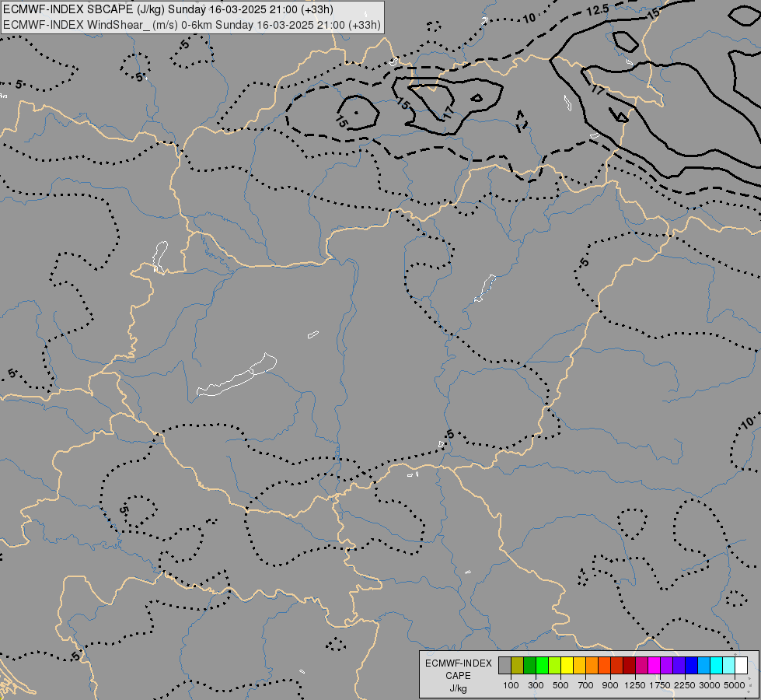761x700 pixels.
Task: Click the 5000 legend value
Action: pos(735,685)
